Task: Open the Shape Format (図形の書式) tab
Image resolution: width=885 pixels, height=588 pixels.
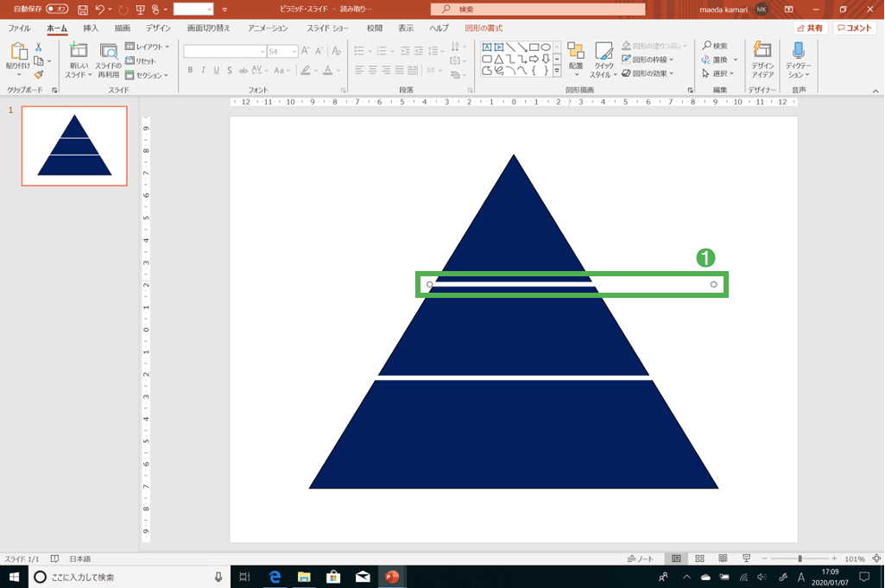Action: click(484, 28)
